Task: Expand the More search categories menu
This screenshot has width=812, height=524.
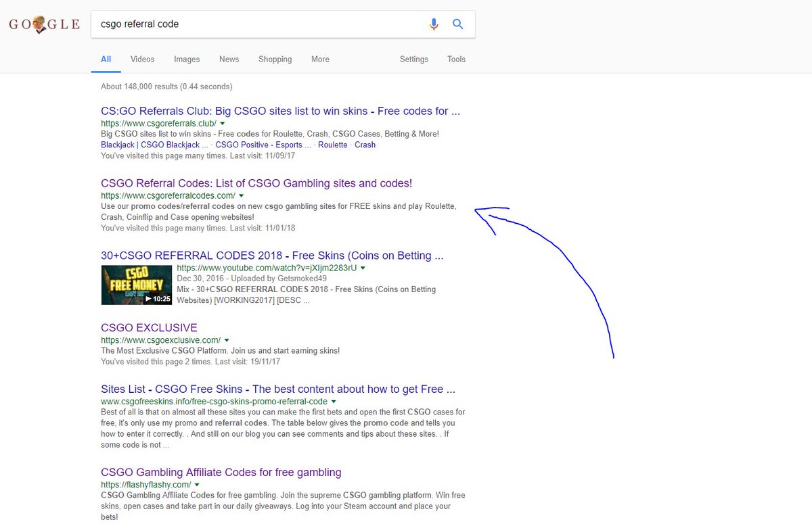Action: [321, 59]
